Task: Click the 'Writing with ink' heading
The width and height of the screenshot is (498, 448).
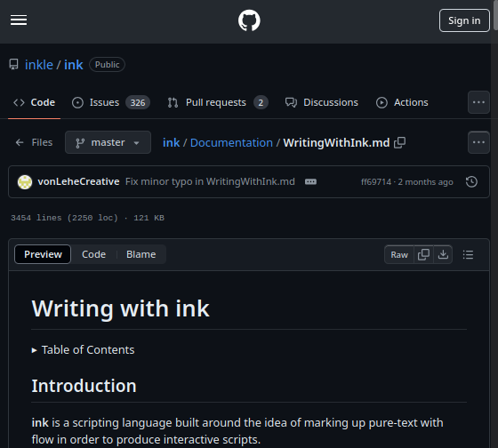Action: (x=121, y=308)
